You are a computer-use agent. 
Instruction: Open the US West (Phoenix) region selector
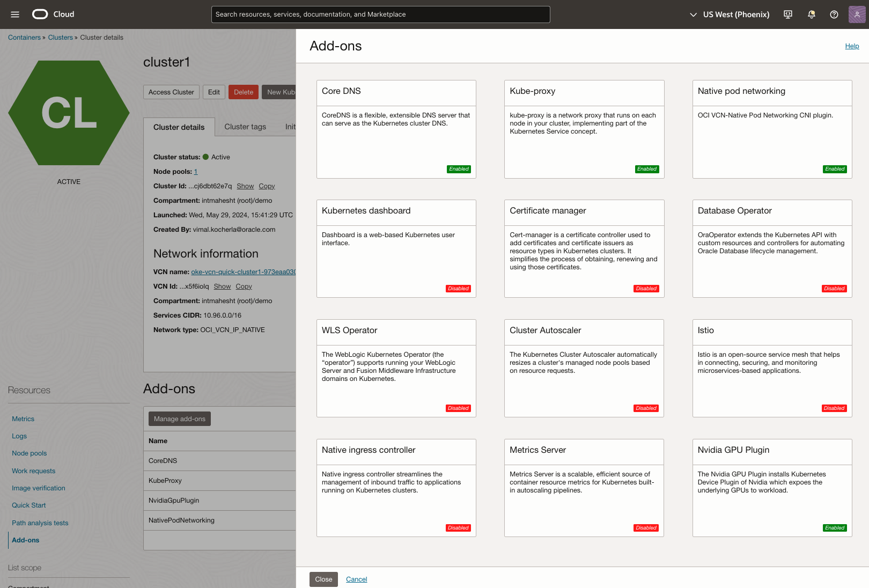point(728,14)
